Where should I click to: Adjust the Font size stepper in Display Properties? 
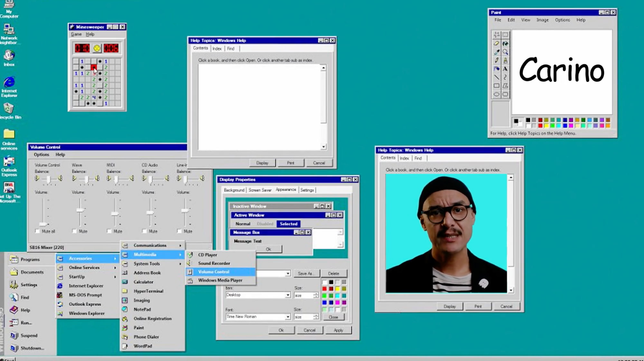[x=316, y=317]
